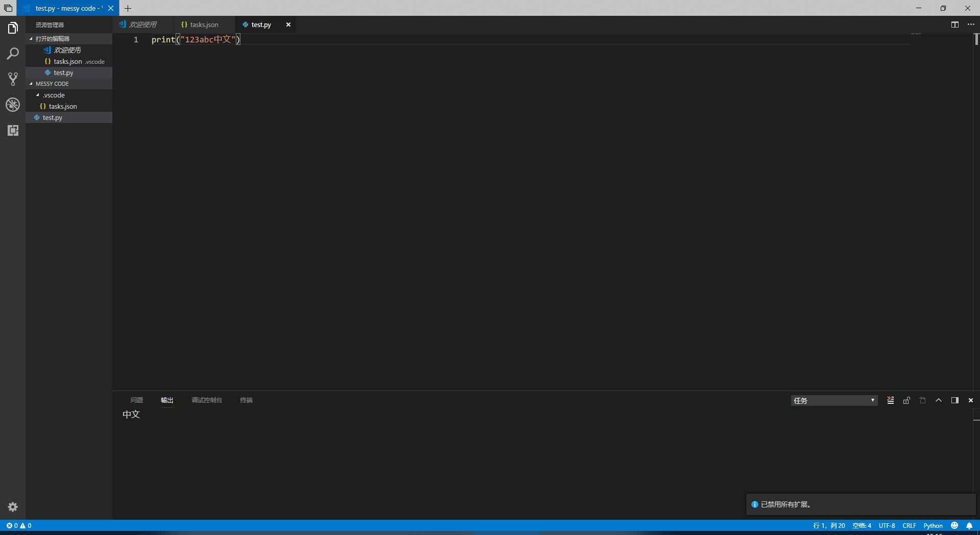Change language mode by clicking Python
The width and height of the screenshot is (980, 535).
pyautogui.click(x=933, y=525)
